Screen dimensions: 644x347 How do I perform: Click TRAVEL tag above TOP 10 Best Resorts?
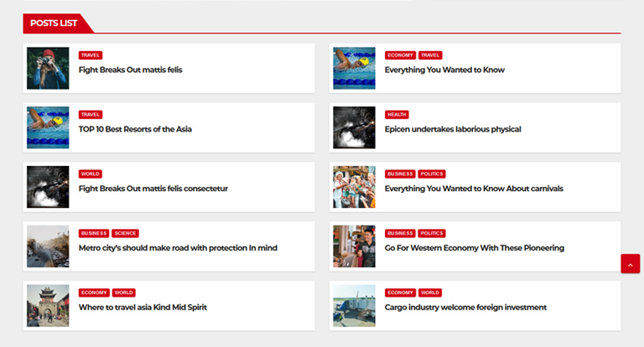[91, 115]
